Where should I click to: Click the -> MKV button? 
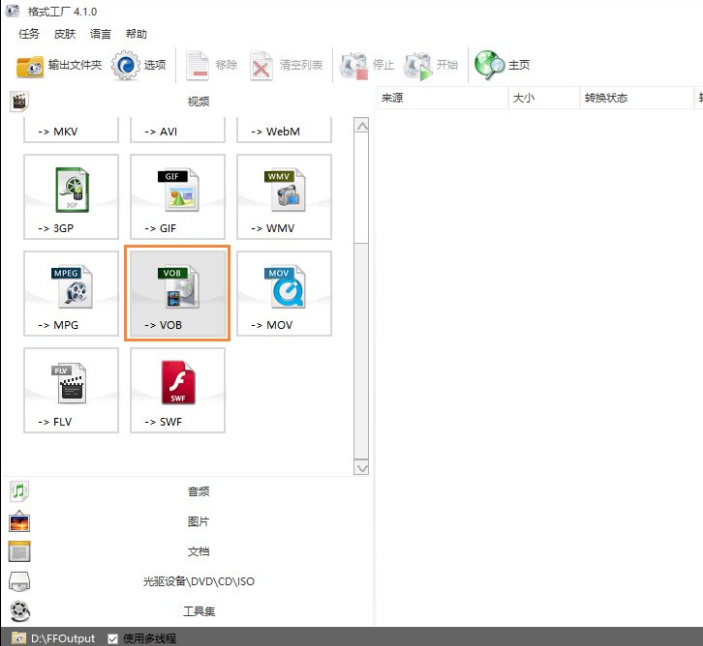[71, 130]
